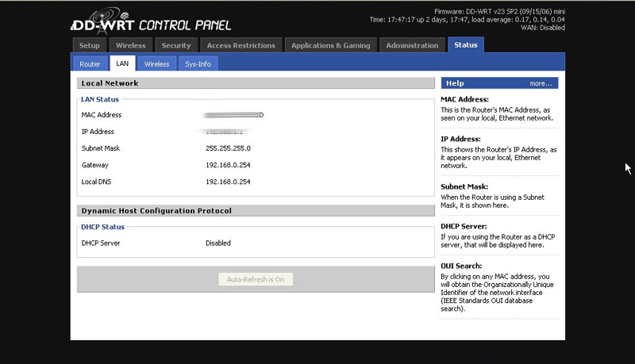Click the Gateway value 192.168.0.254
The width and height of the screenshot is (635, 364).
[228, 165]
